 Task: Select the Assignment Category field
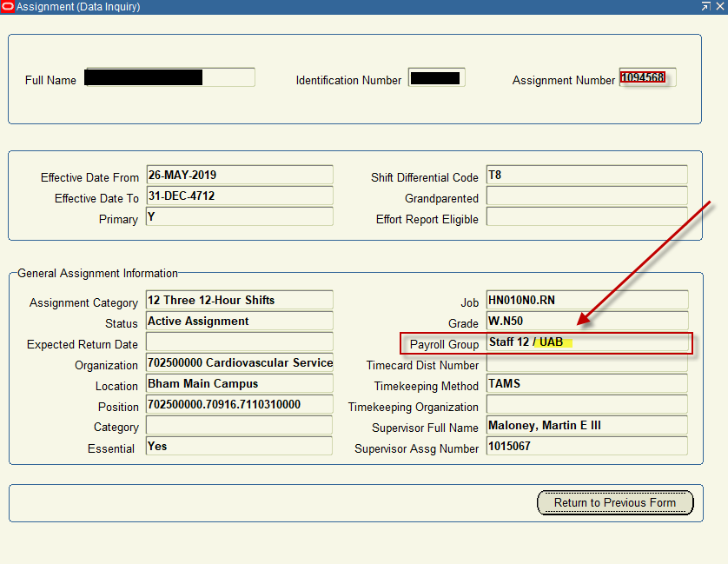tap(239, 301)
